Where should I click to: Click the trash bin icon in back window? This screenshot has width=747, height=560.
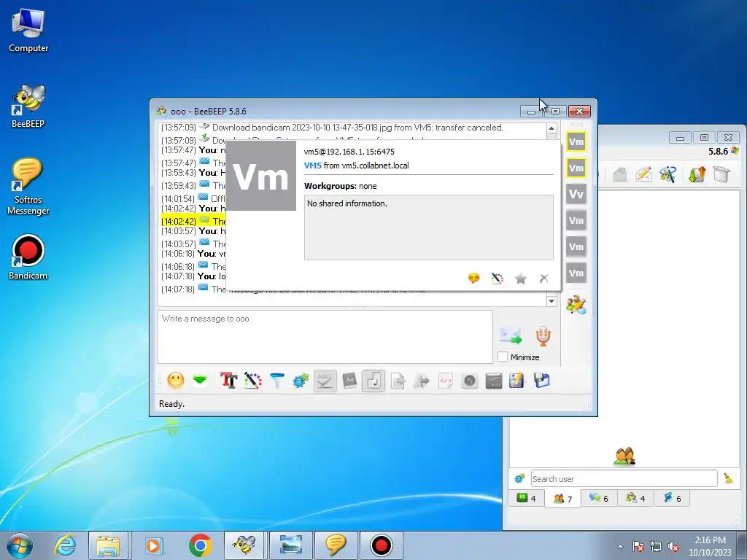[x=721, y=174]
